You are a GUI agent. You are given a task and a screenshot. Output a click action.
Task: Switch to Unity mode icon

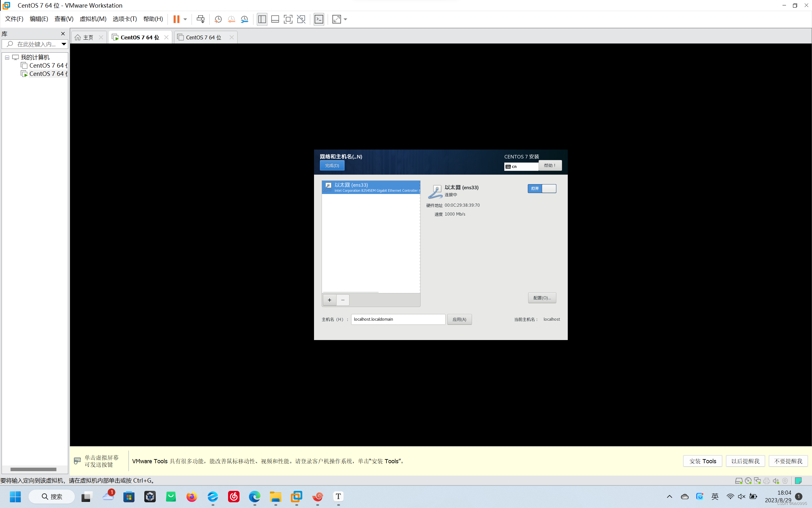point(301,19)
